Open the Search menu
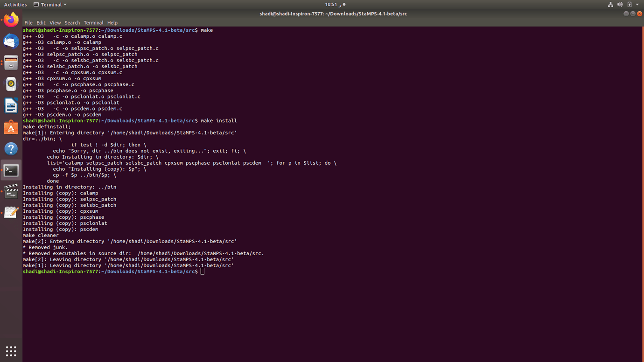The height and width of the screenshot is (362, 644). pos(72,22)
